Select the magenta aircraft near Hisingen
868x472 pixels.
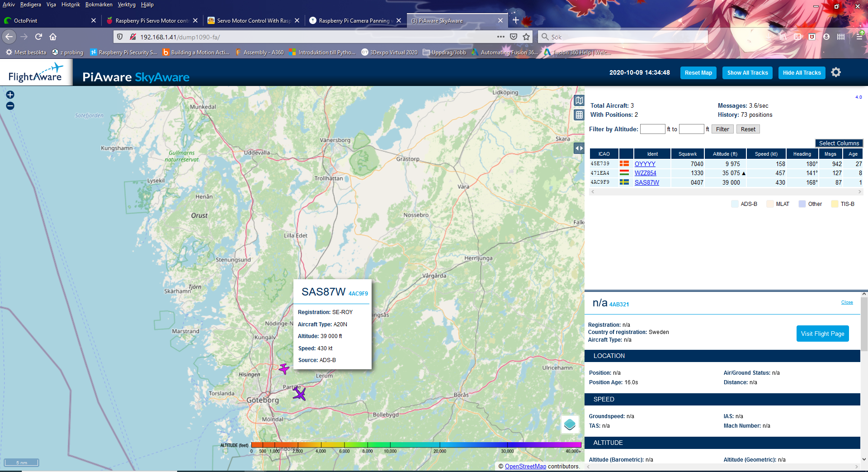click(x=284, y=369)
